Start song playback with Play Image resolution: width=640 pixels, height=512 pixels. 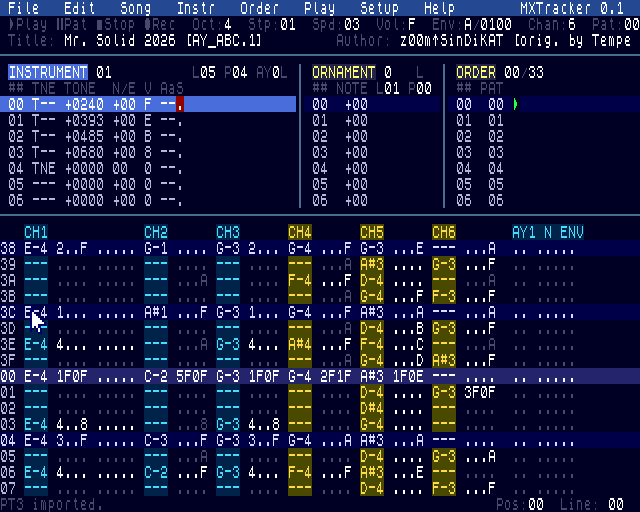[x=27, y=24]
